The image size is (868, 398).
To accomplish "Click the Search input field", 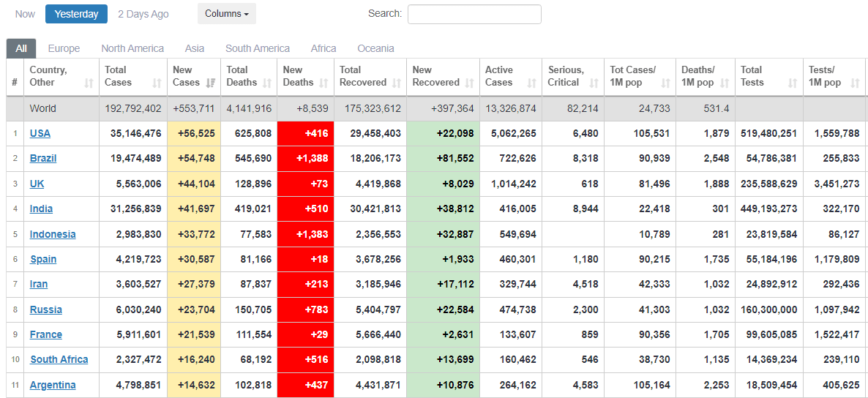I will pyautogui.click(x=474, y=14).
